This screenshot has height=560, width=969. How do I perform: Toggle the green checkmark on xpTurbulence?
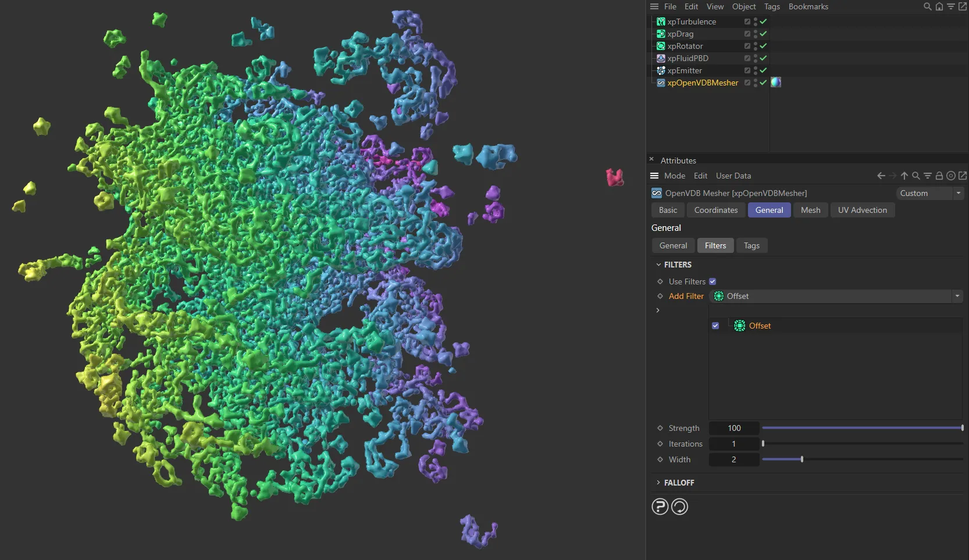pos(764,22)
